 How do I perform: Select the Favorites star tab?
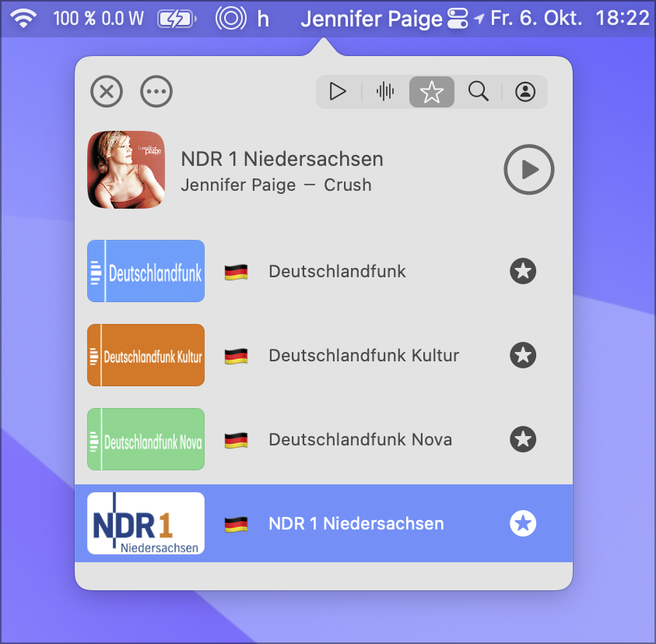(x=432, y=92)
